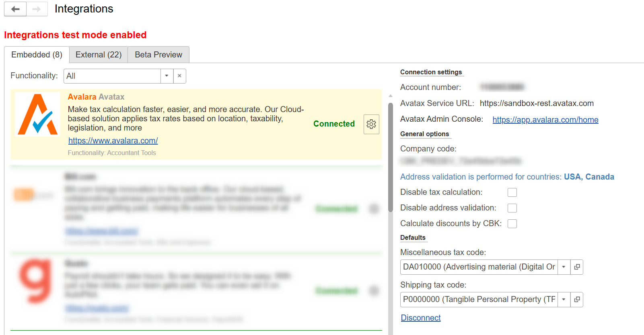The image size is (644, 335).
Task: Click the integrations list scrollbar
Action: (390, 157)
